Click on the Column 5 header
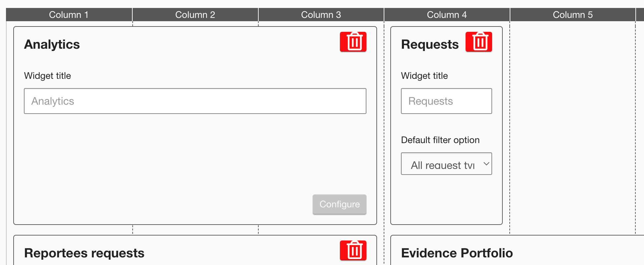Viewport: 644px width, 265px height. (572, 15)
